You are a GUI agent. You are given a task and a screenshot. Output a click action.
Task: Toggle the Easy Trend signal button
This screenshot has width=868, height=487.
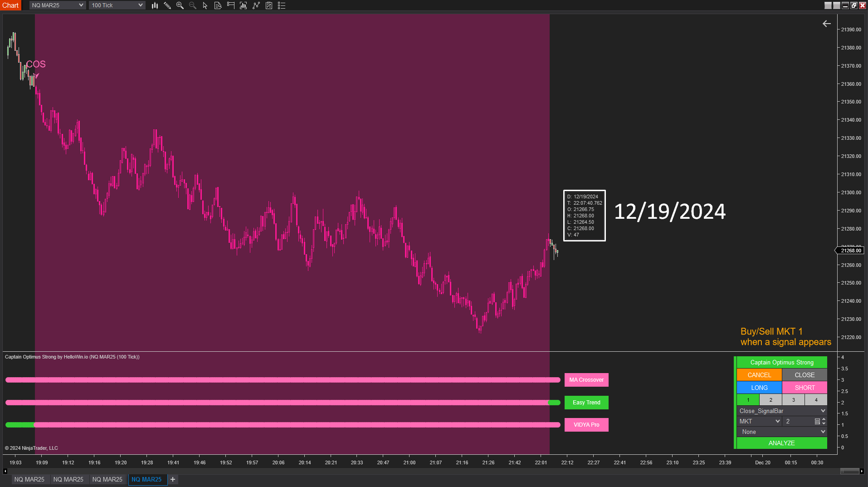point(586,403)
